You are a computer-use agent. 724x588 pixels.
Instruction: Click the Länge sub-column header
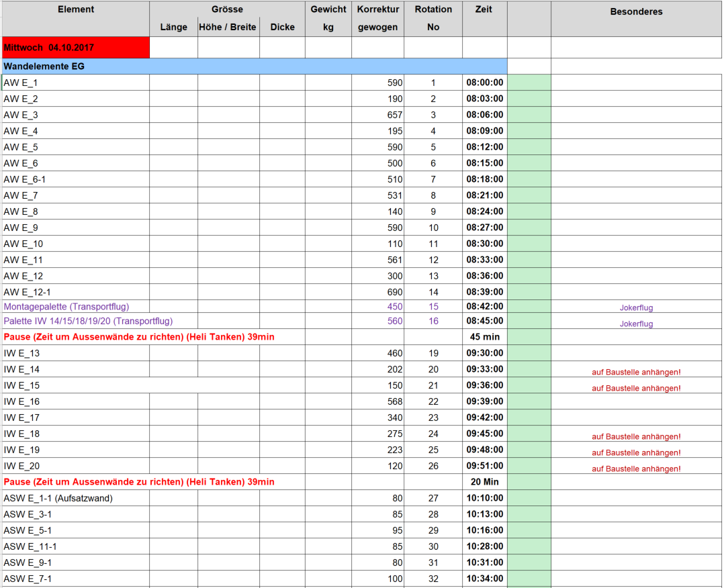click(x=173, y=27)
